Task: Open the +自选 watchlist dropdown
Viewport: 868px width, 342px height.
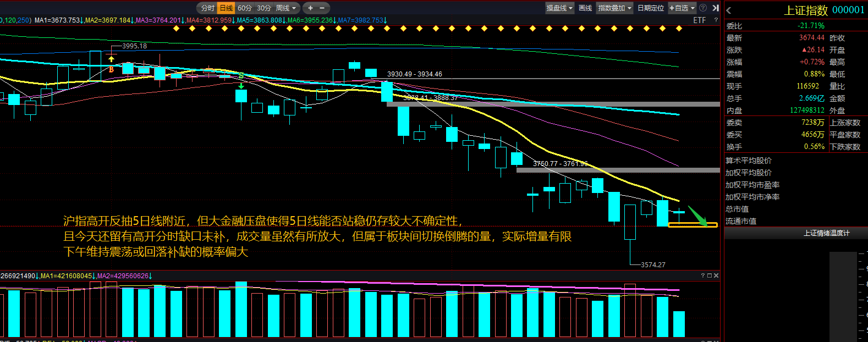Action: point(682,8)
